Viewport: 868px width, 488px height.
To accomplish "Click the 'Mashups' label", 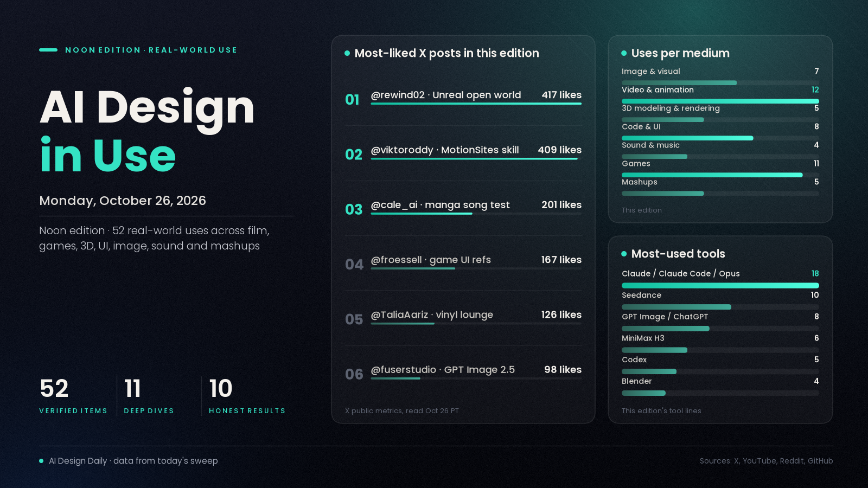I will pyautogui.click(x=640, y=182).
